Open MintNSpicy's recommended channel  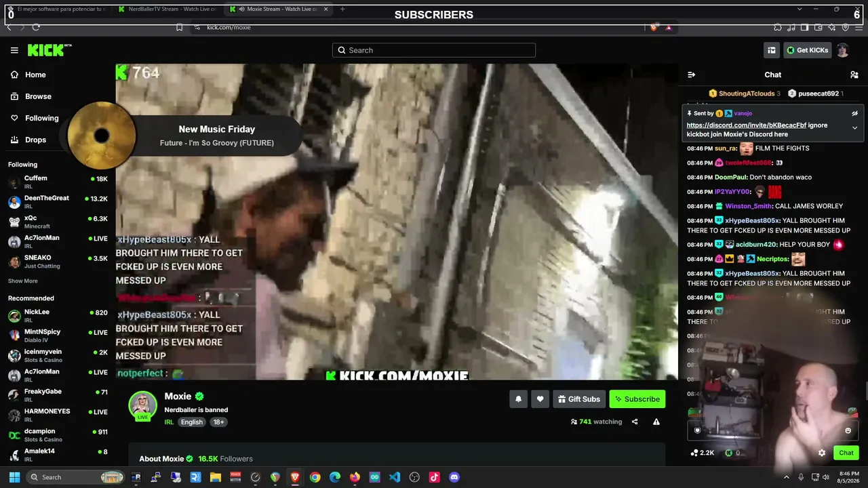pyautogui.click(x=58, y=335)
